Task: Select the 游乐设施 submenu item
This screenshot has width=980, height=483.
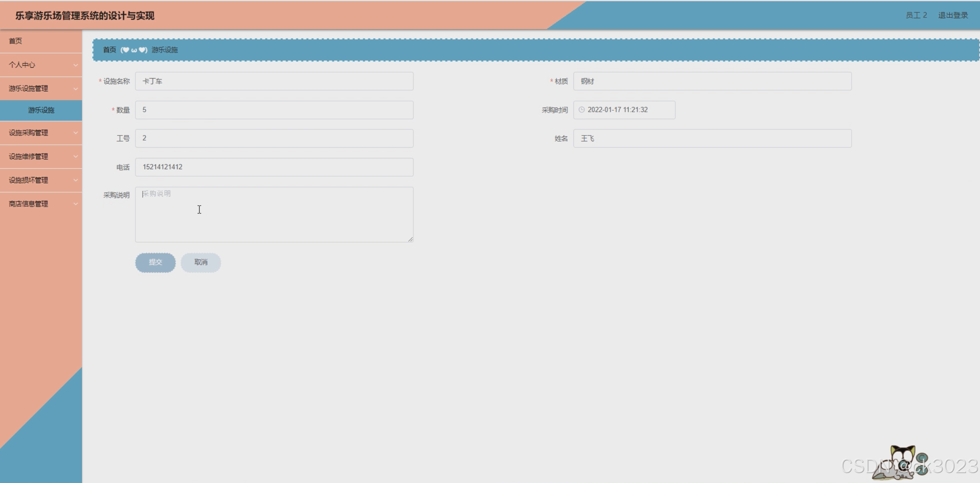Action: click(41, 110)
